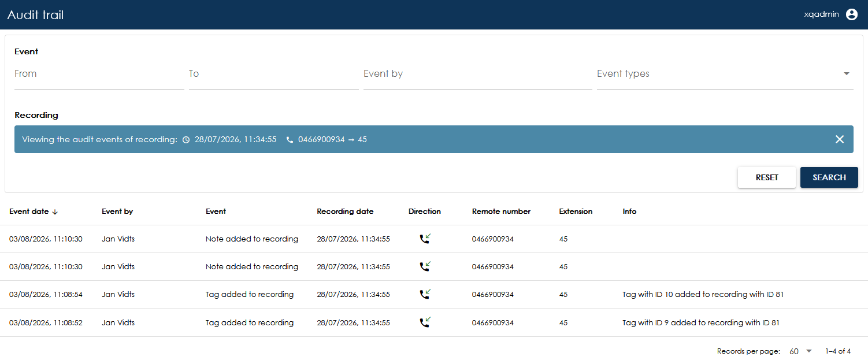Click the Recording date column header
The height and width of the screenshot is (364, 868).
(345, 211)
